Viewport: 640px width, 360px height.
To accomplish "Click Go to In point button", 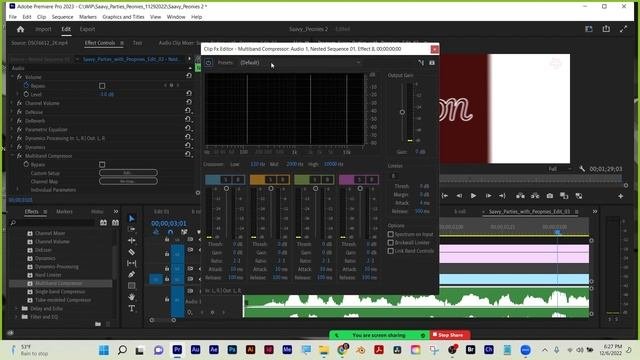I will (445, 196).
